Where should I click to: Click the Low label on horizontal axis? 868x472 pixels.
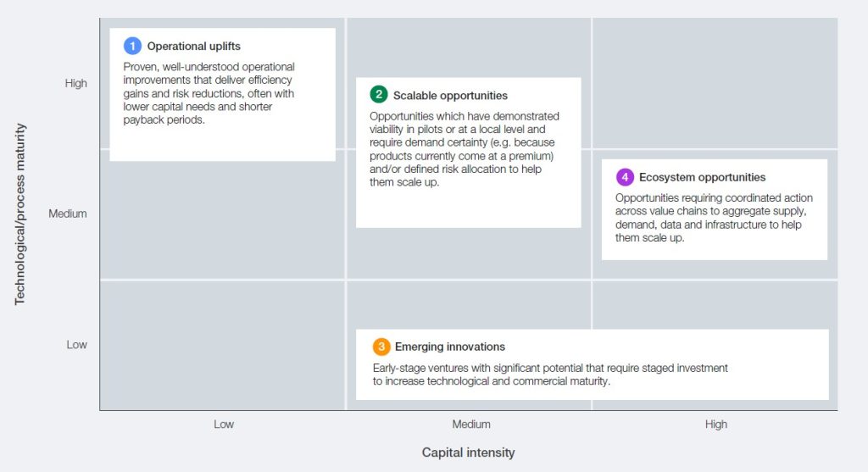[x=224, y=425]
